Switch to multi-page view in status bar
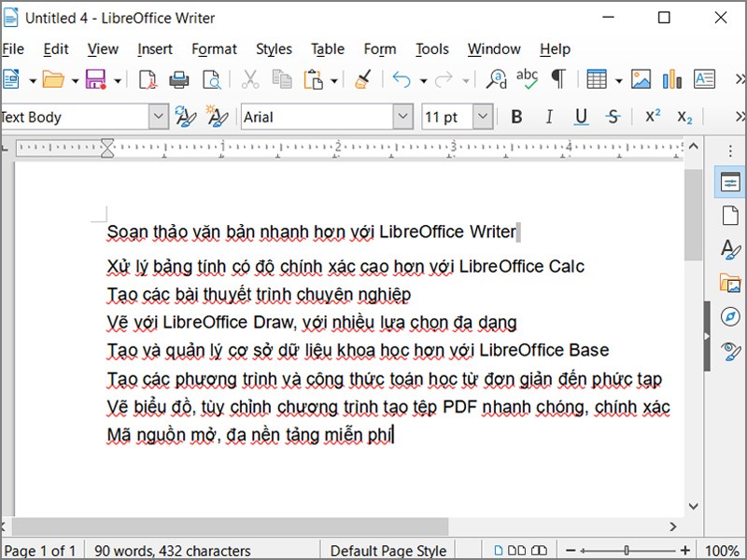Viewport: 747px width, 560px height. tap(516, 550)
